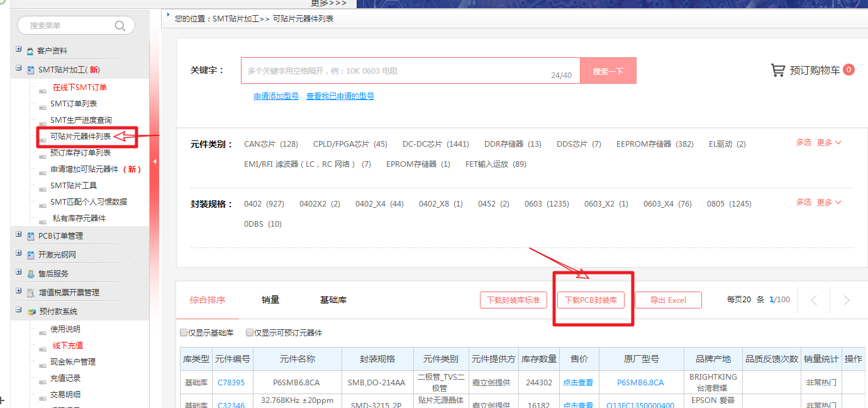Select the 基础库 tab
This screenshot has width=868, height=408.
(x=333, y=300)
